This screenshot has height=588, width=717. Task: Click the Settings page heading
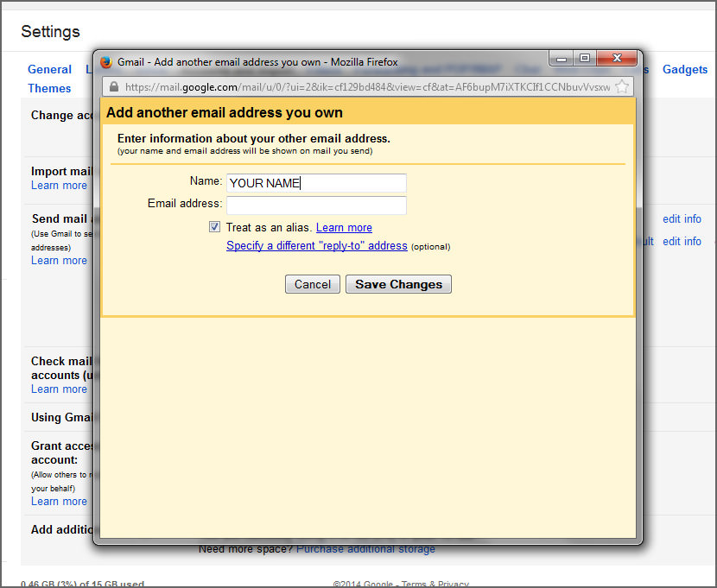click(x=50, y=32)
